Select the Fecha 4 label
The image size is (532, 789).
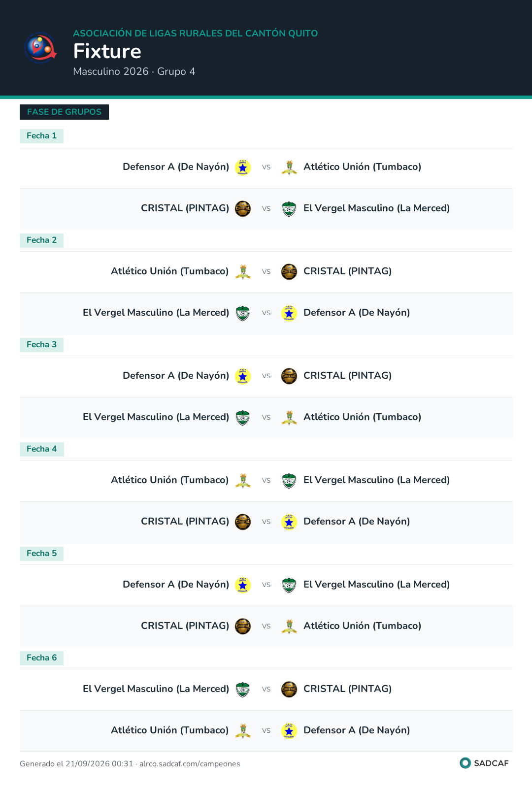pyautogui.click(x=41, y=449)
